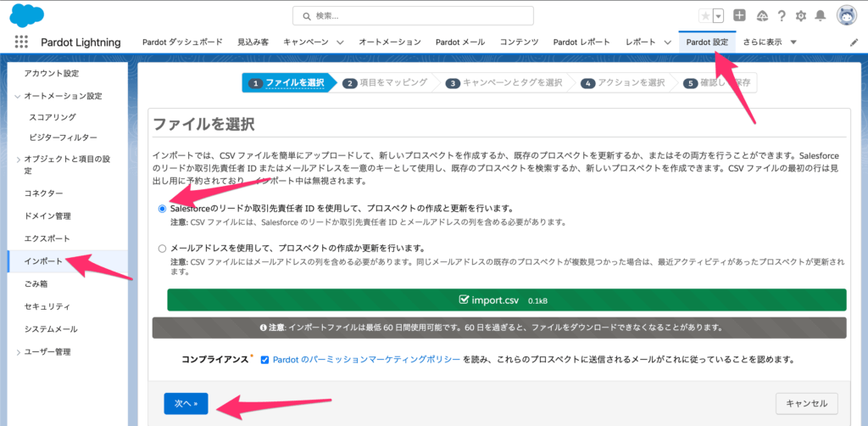The width and height of the screenshot is (868, 426).
Task: Click wizard step 3 キャンペーンとタグを選択
Action: point(506,83)
